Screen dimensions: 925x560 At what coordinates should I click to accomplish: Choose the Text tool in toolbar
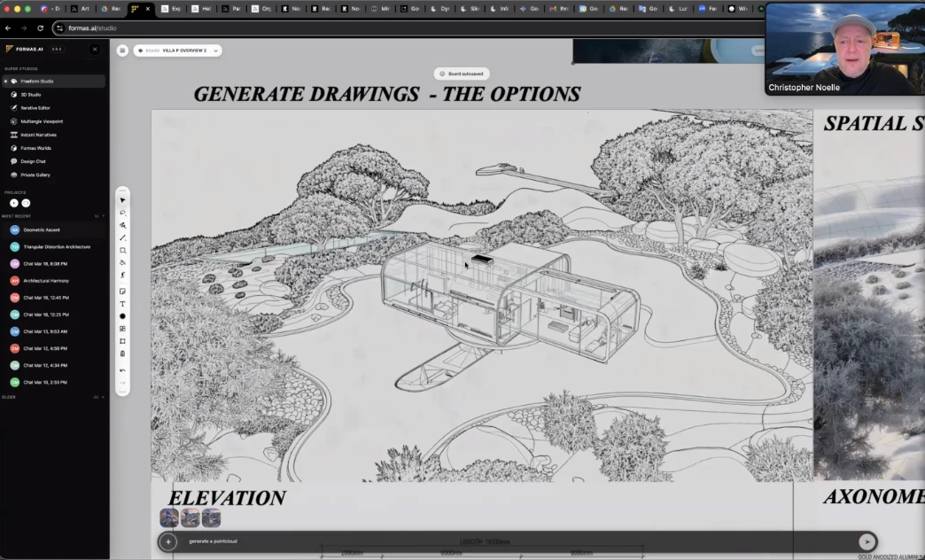[122, 304]
